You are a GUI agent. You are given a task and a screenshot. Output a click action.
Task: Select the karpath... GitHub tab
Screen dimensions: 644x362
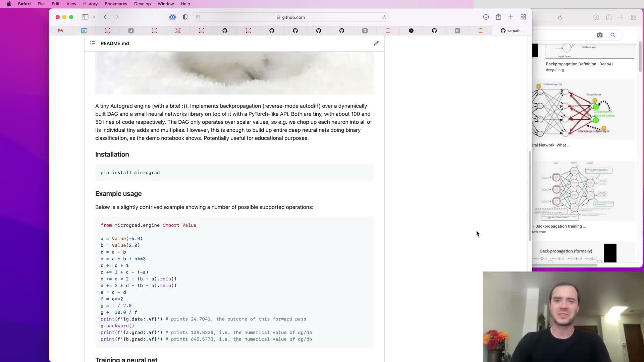click(x=512, y=31)
